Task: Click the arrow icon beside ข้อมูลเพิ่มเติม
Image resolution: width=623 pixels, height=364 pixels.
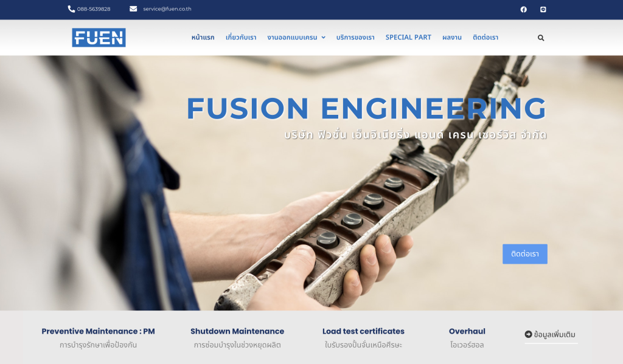Action: (x=528, y=334)
